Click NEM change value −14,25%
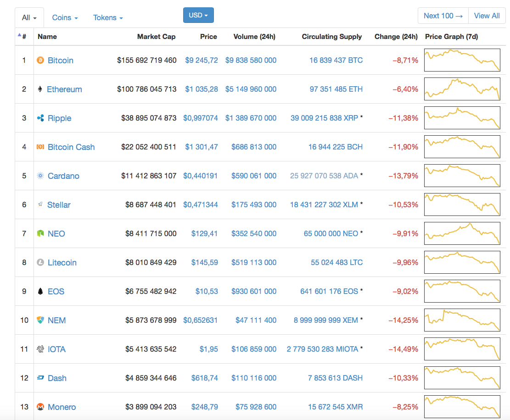 tap(404, 321)
